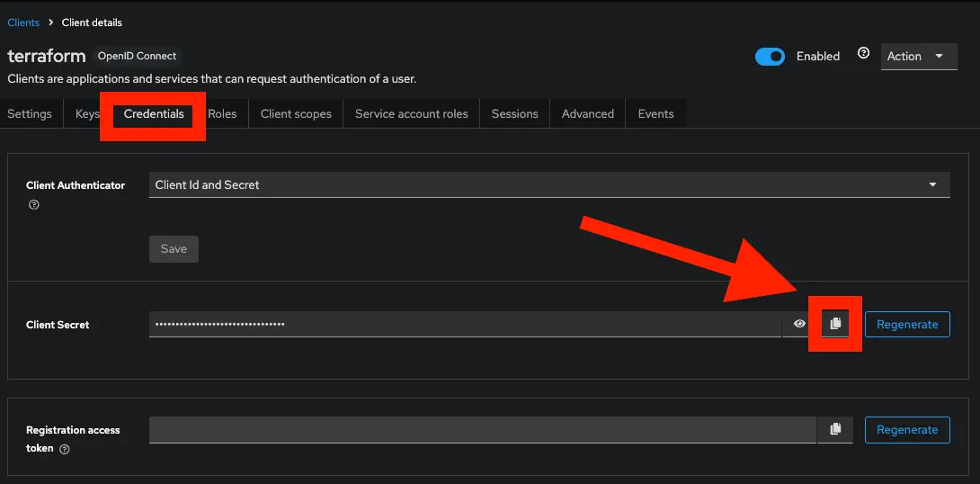Image resolution: width=980 pixels, height=484 pixels.
Task: Open help icon next to Enabled
Action: click(864, 53)
